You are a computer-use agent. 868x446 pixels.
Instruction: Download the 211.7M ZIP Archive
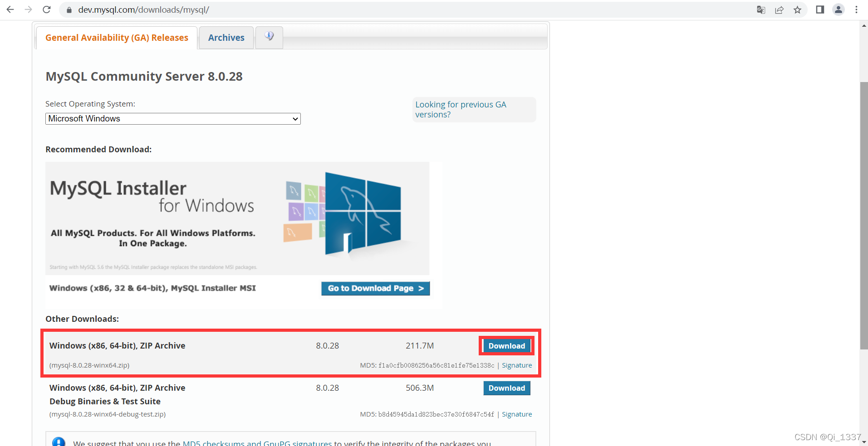click(506, 346)
